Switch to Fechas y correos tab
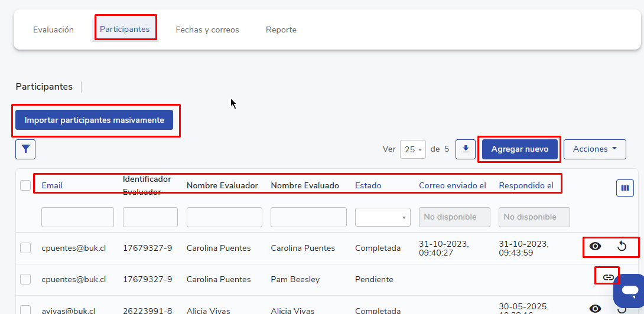 (x=207, y=30)
